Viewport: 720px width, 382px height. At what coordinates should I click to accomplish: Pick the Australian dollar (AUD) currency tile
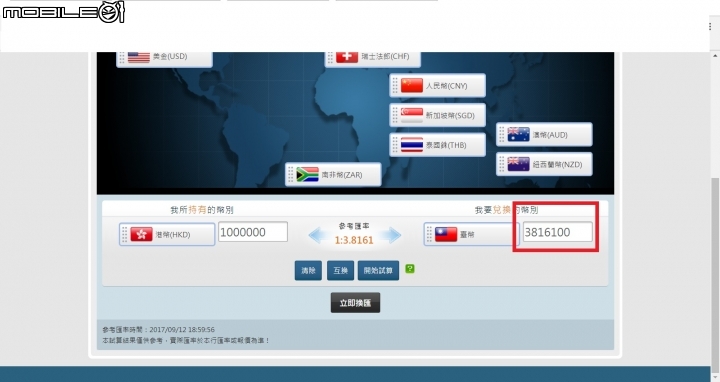544,135
